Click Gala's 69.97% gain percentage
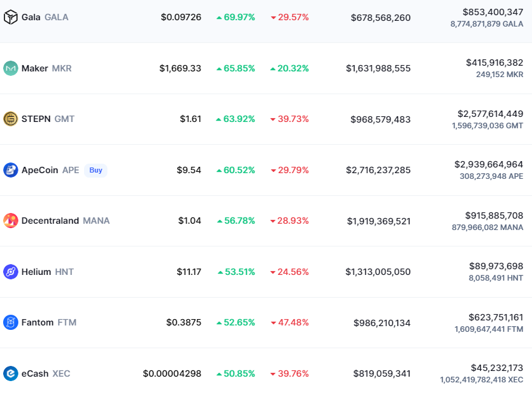Screen dimensions: 532x395 pos(236,18)
